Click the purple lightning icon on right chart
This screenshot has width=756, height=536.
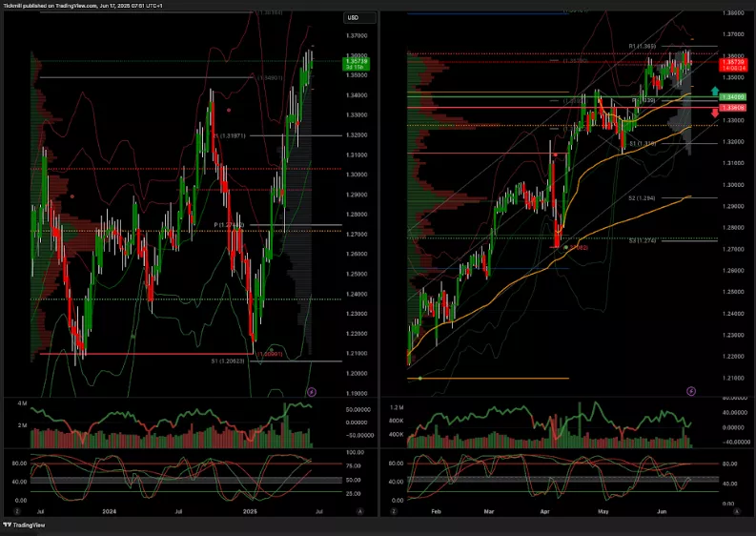(690, 391)
